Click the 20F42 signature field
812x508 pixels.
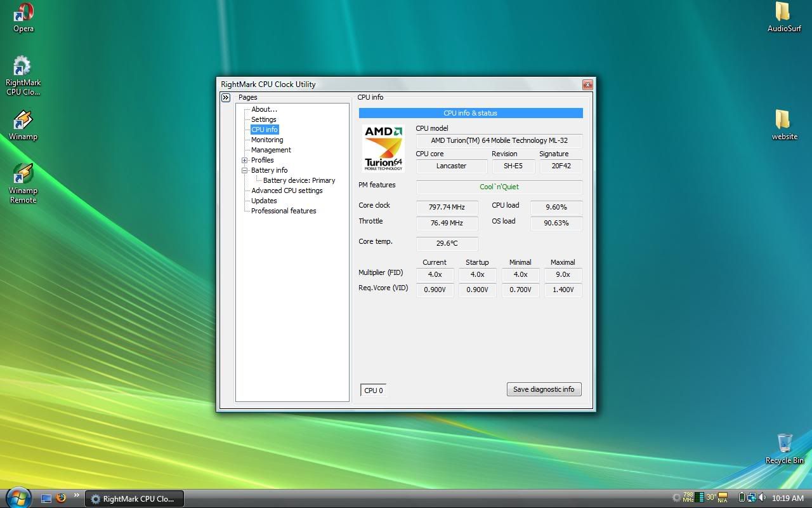tap(561, 166)
